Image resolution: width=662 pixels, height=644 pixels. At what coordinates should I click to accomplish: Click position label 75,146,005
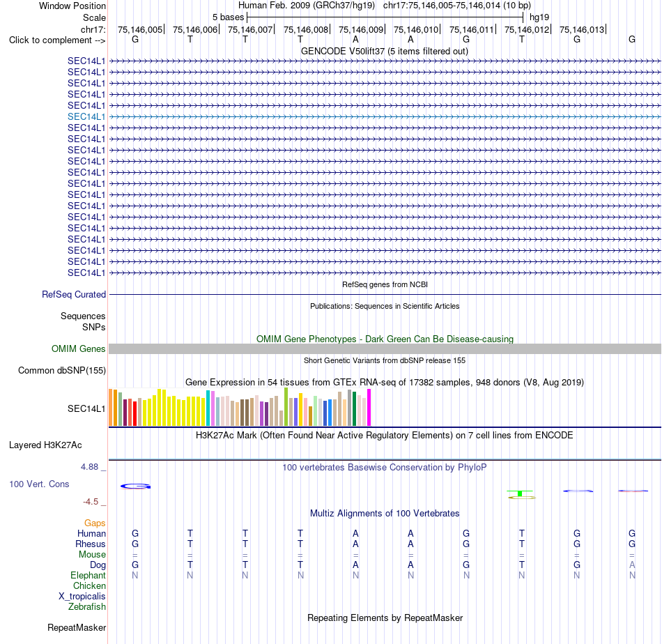pos(140,29)
